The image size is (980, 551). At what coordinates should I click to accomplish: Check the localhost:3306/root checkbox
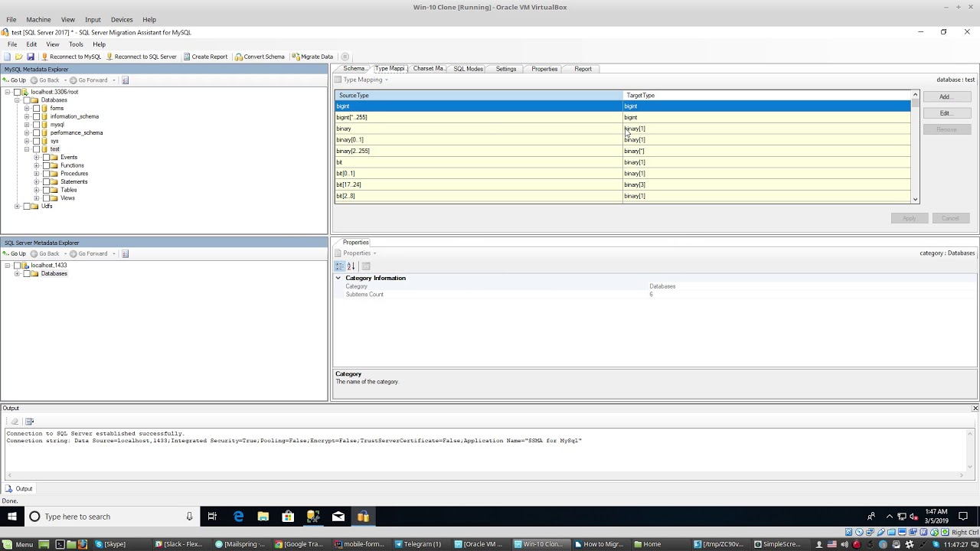(x=17, y=92)
